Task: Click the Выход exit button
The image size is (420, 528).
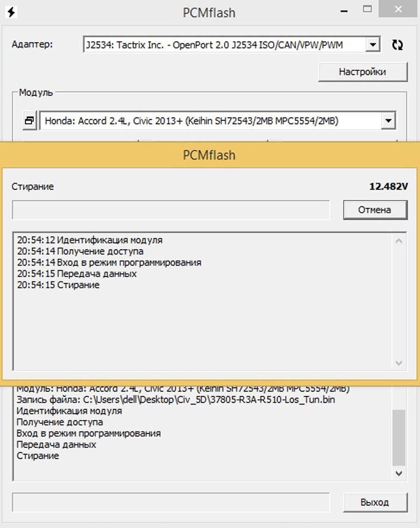Action: [375, 502]
